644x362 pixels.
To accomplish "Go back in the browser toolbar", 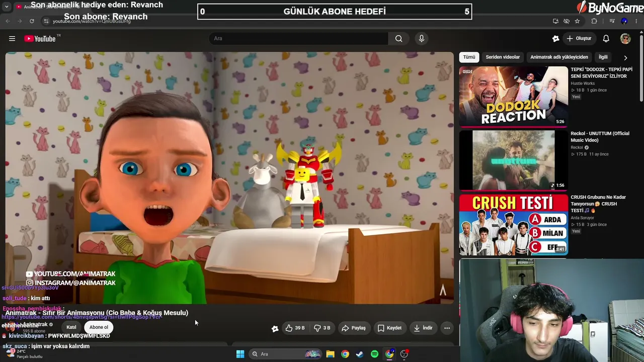I will 8,21.
